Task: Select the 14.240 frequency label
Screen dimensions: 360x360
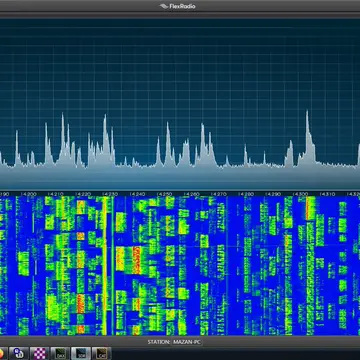Action: click(137, 194)
